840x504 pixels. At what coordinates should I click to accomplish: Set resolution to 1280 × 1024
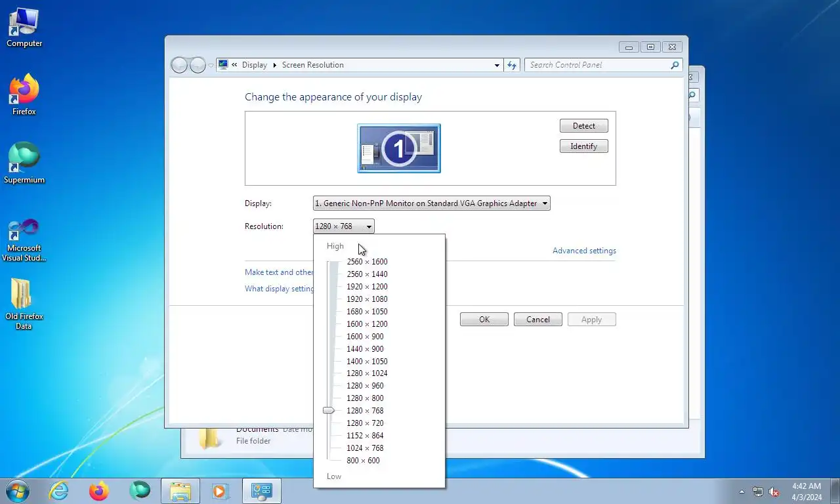pos(367,373)
